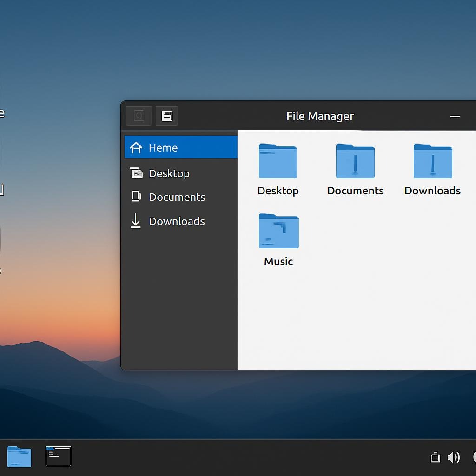Minimize the File Manager window

click(x=455, y=117)
